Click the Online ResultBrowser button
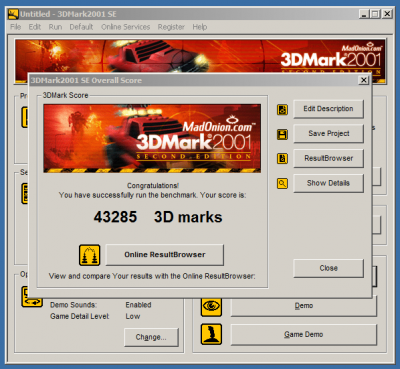Screen dimensions: 400x369 point(165,255)
